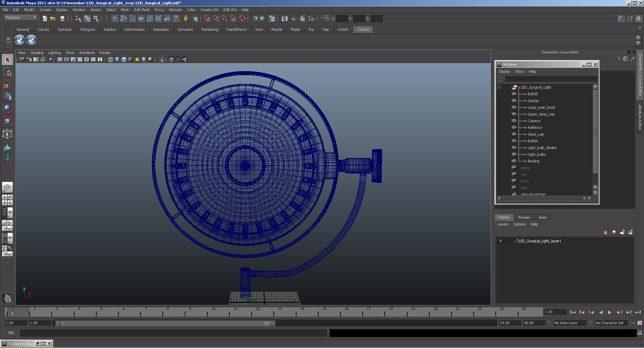
Task: Switch to Persp/Outliner layout
Action: [x=7, y=212]
